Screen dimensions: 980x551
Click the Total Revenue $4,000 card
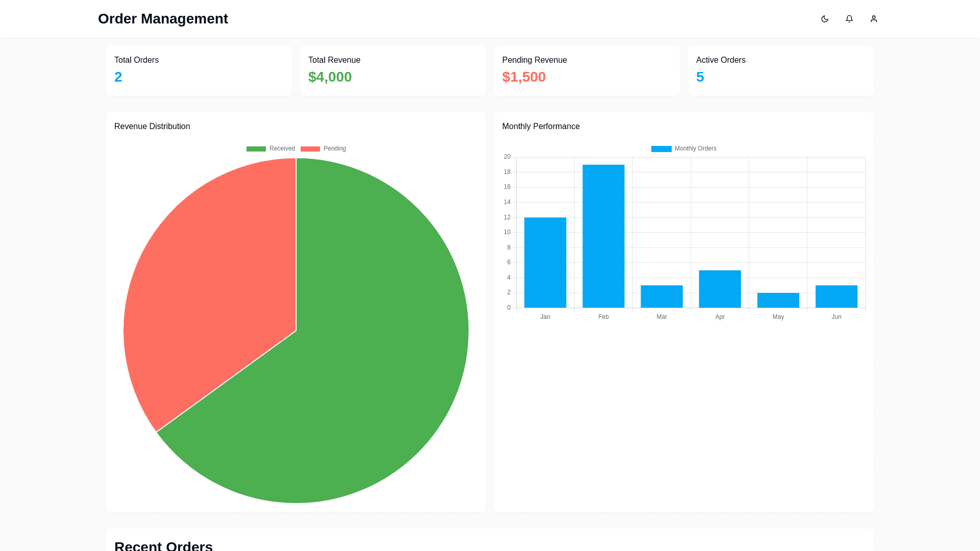[x=393, y=70]
